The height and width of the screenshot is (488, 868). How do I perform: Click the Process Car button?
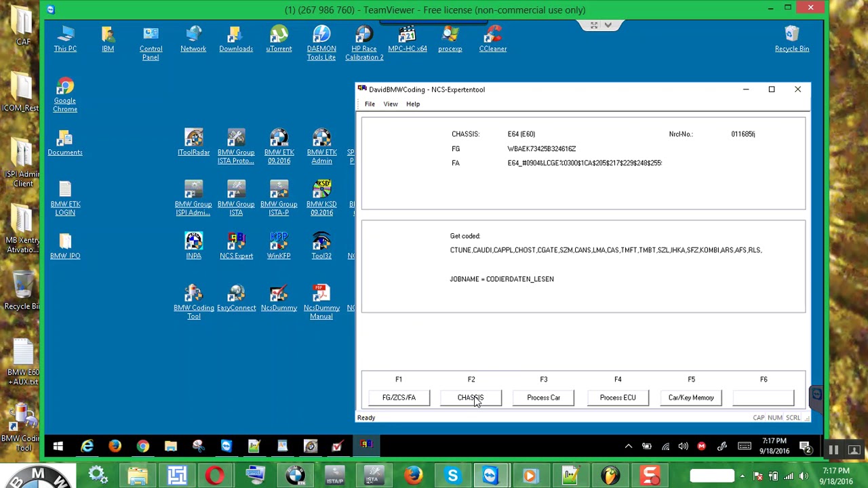(544, 398)
